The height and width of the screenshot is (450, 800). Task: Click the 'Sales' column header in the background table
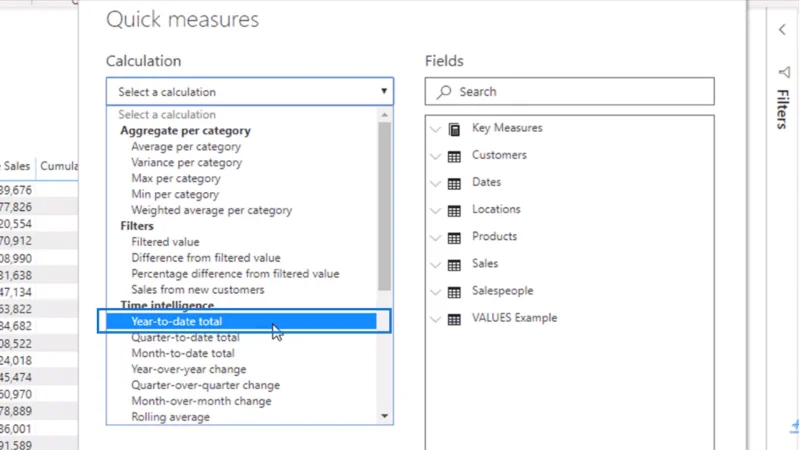pyautogui.click(x=16, y=166)
